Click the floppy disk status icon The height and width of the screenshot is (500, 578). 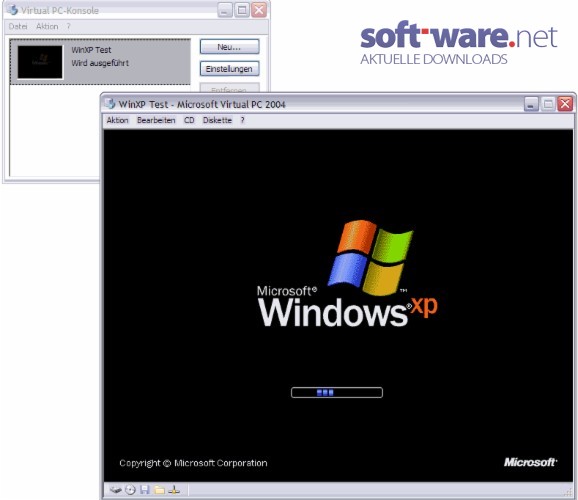tap(145, 490)
